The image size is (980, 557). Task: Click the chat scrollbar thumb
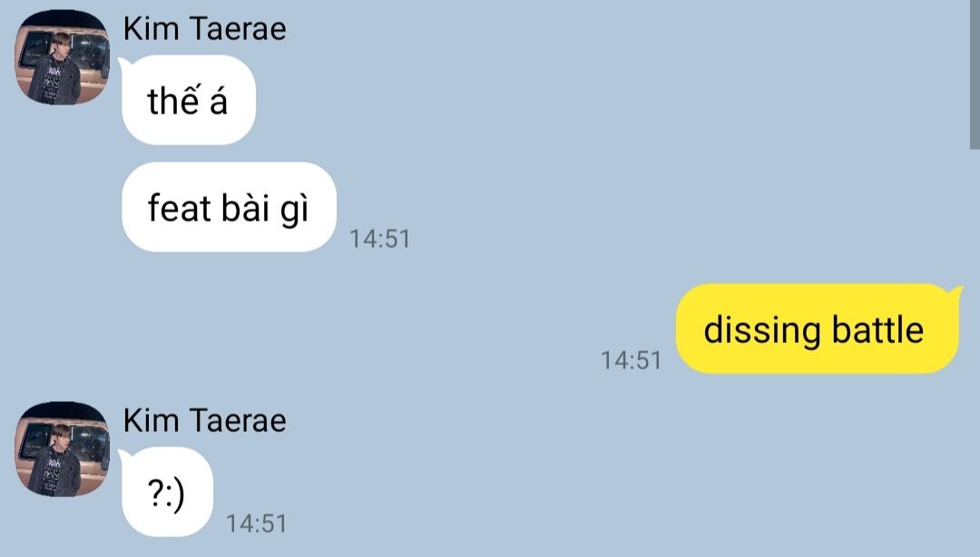pyautogui.click(x=975, y=74)
